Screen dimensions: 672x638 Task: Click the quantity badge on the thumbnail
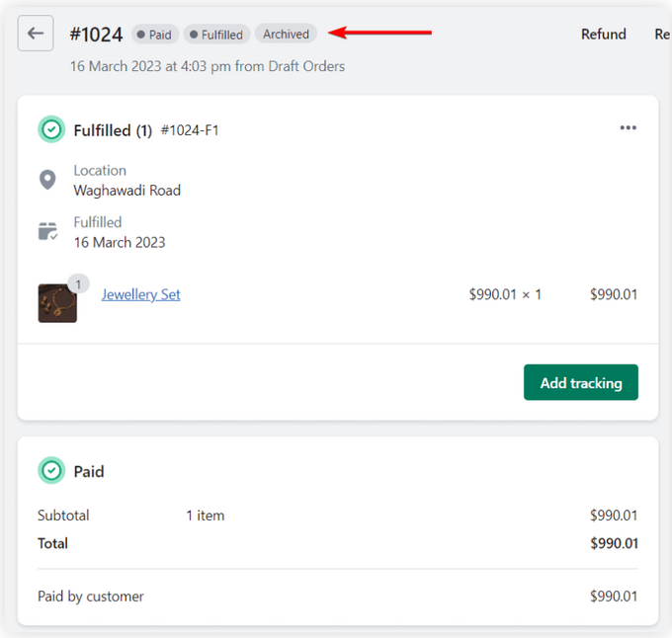coord(78,284)
